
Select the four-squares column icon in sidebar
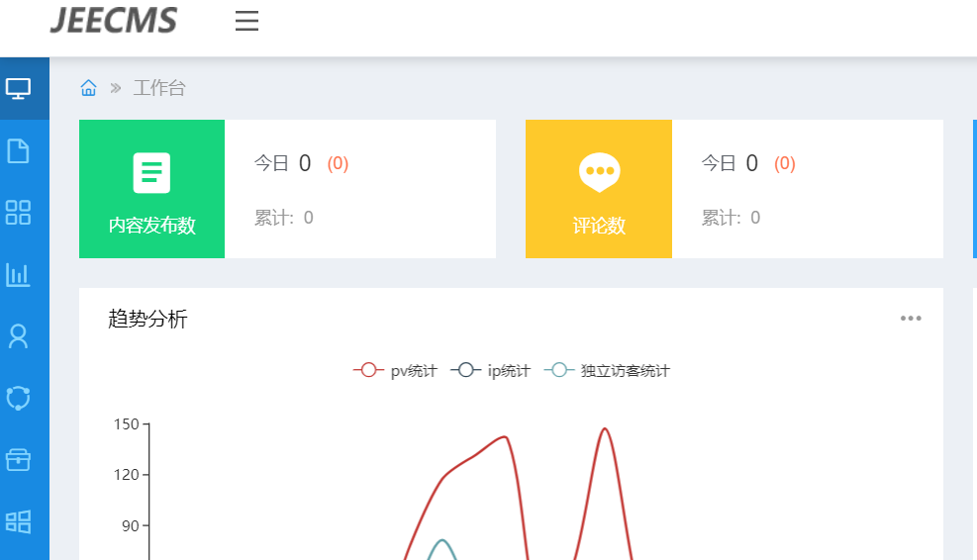click(x=18, y=213)
